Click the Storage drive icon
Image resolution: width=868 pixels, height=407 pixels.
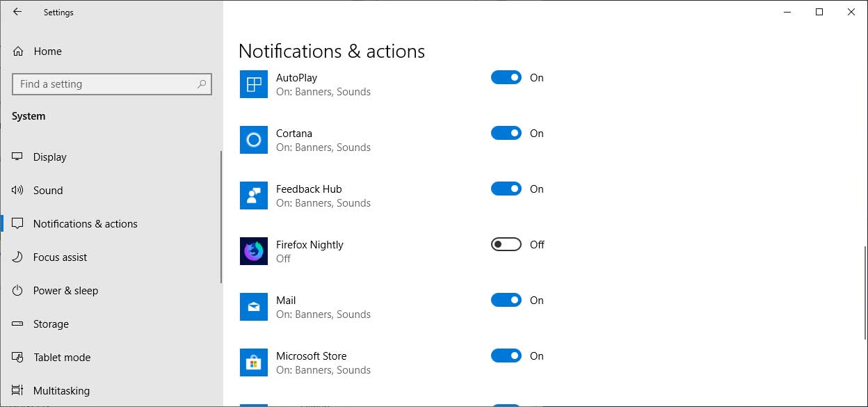pos(18,324)
